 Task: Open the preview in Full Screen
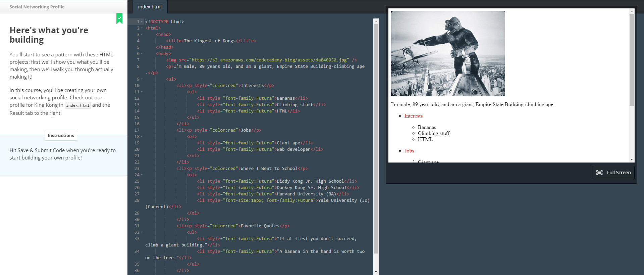613,173
